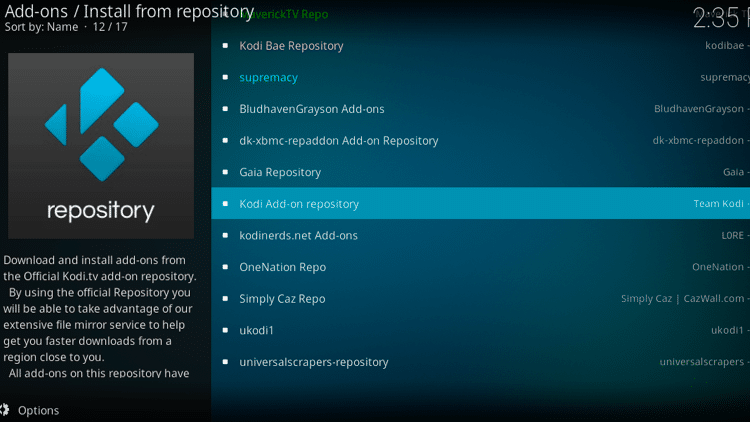The width and height of the screenshot is (750, 422).
Task: Click the bullet icon beside Gaia Repository
Action: pyautogui.click(x=225, y=172)
